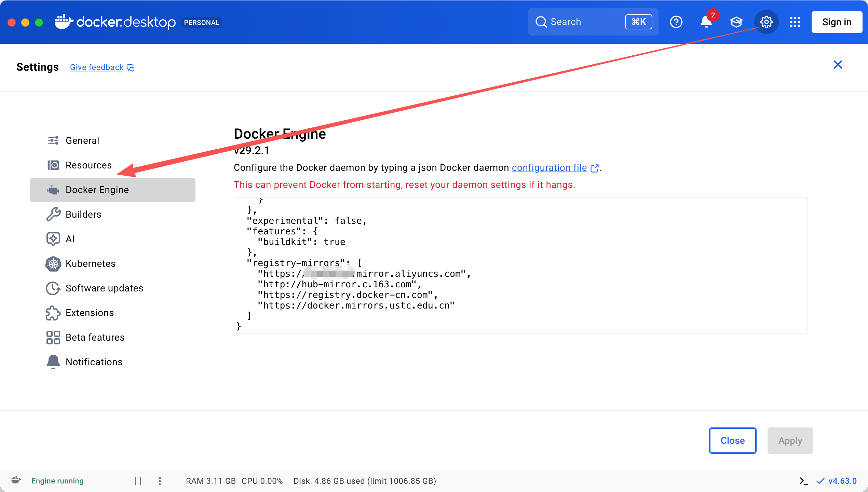This screenshot has width=868, height=492.
Task: Open the Learning center graduation cap icon
Action: click(x=736, y=22)
